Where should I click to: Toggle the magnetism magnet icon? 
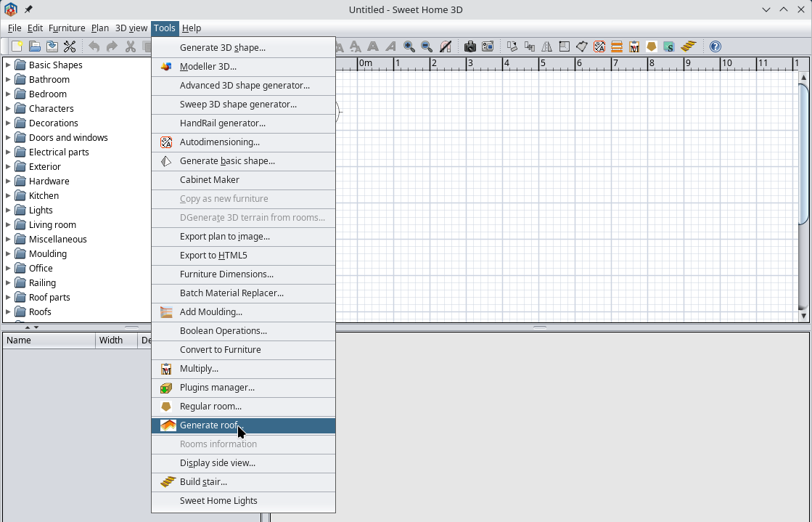[446, 46]
